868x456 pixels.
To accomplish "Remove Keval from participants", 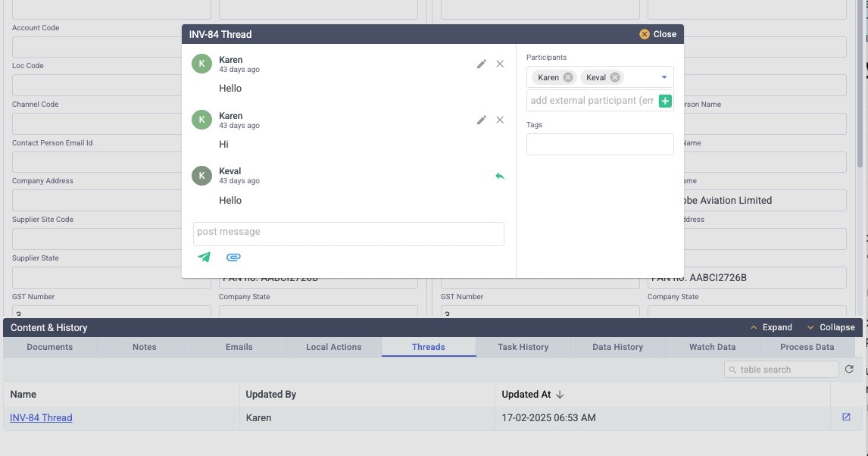I will pos(615,77).
